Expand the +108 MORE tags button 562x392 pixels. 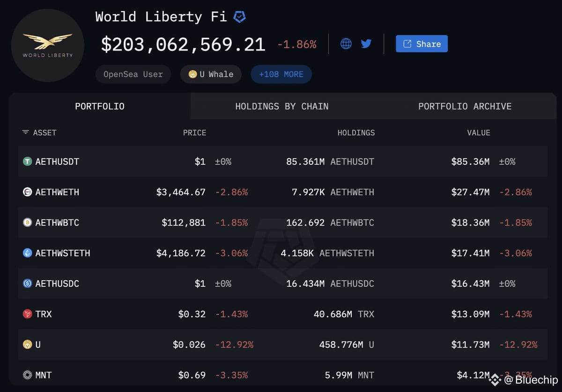(281, 74)
